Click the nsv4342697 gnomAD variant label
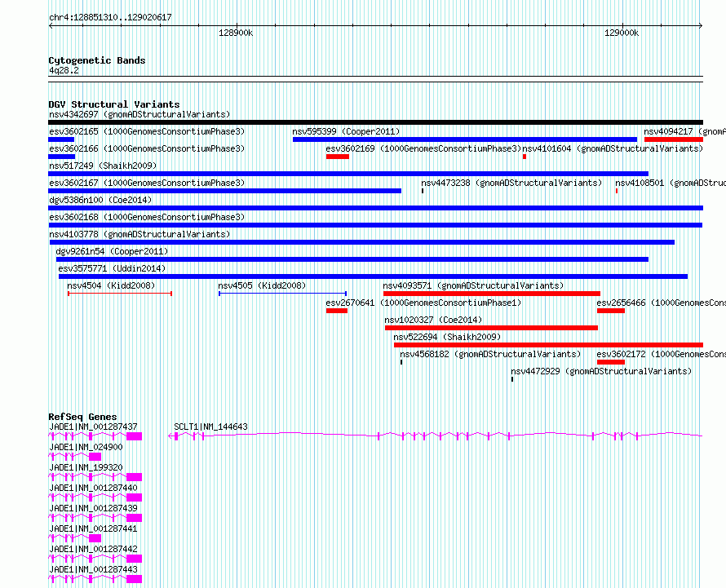This screenshot has height=588, width=726. (139, 114)
